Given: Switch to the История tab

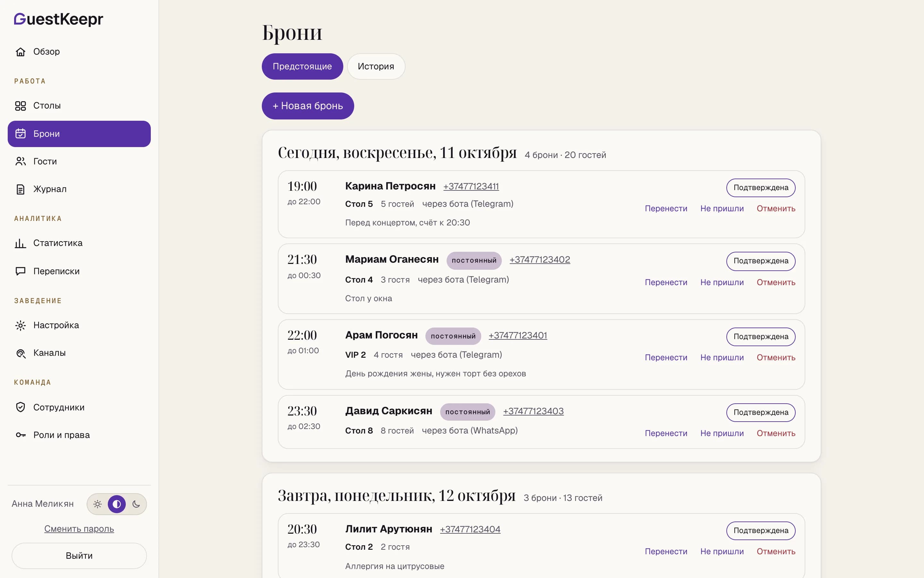Looking at the screenshot, I should click(x=376, y=66).
